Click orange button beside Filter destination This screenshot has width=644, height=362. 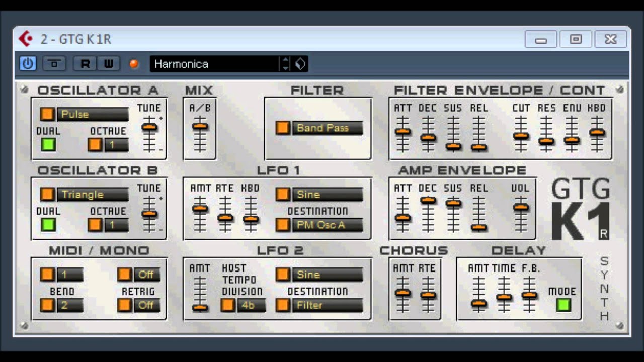(x=283, y=305)
